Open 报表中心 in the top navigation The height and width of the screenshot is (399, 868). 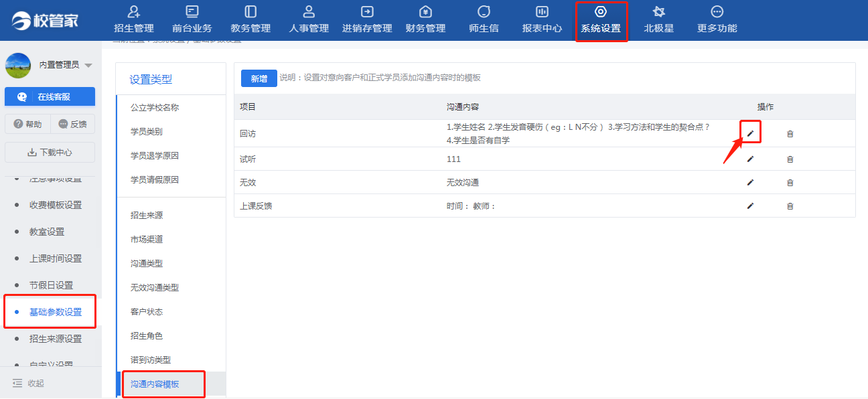click(x=542, y=19)
